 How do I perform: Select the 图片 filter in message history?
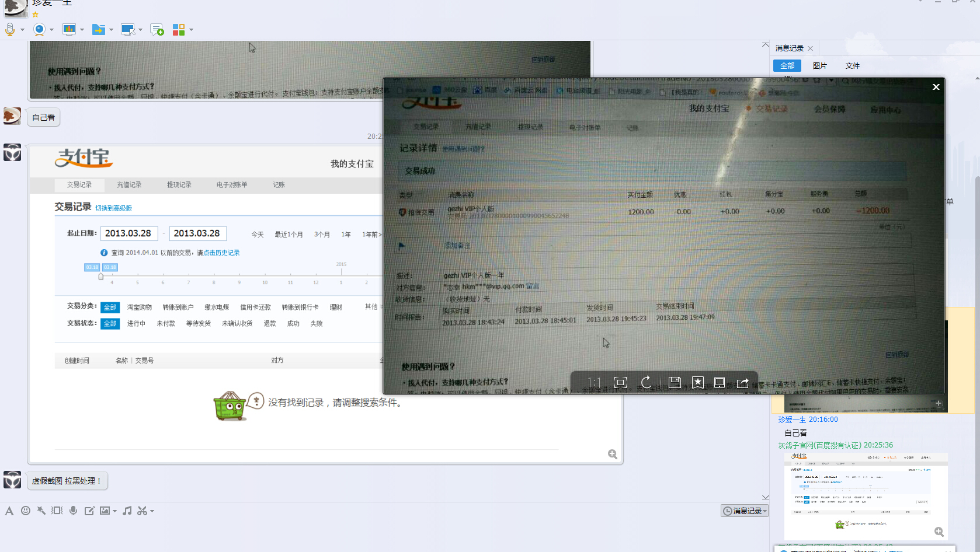pyautogui.click(x=820, y=66)
